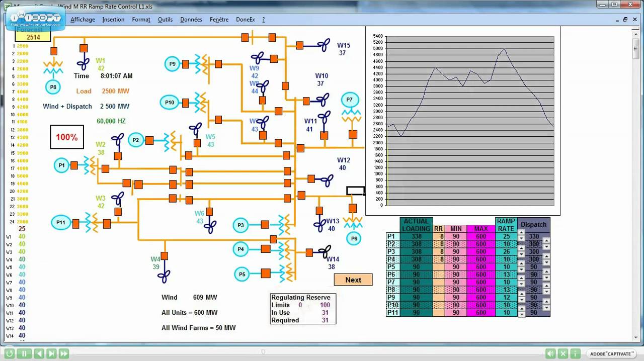The image size is (644, 361).
Task: Click the W2 wind turbine icon
Action: pos(118,140)
